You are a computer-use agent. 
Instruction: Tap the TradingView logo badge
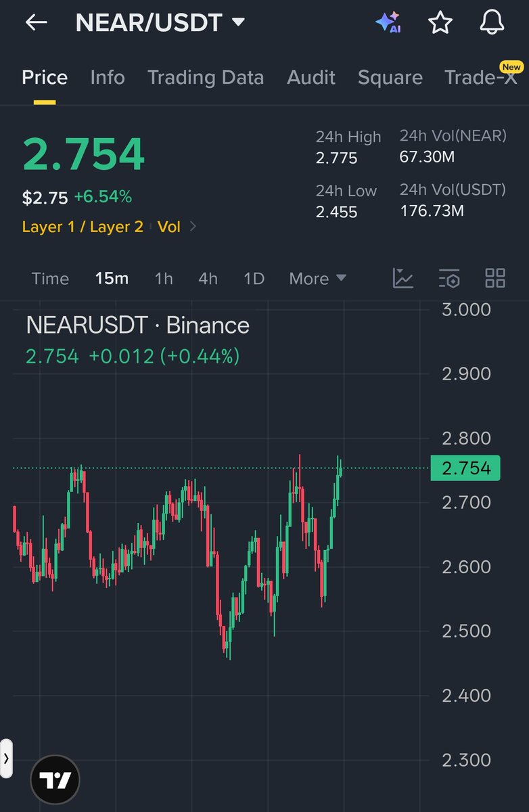pos(55,780)
